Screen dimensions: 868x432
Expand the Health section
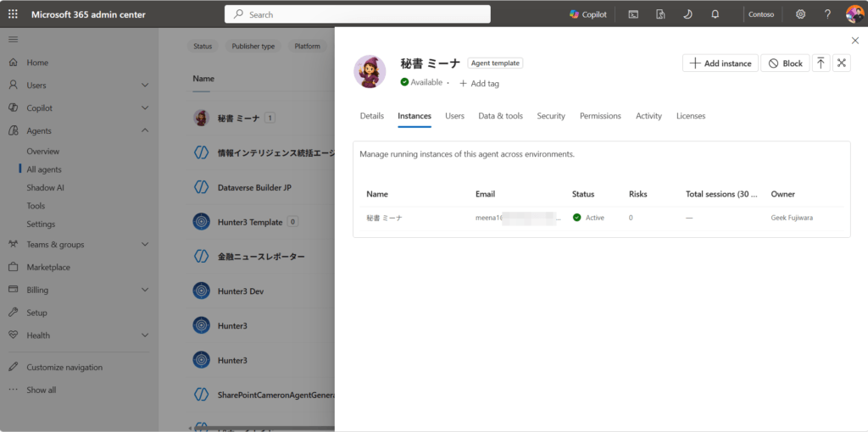pos(145,335)
